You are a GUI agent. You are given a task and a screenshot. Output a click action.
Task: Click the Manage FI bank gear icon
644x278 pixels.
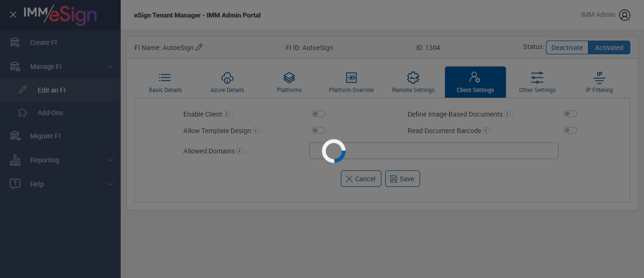click(x=15, y=67)
